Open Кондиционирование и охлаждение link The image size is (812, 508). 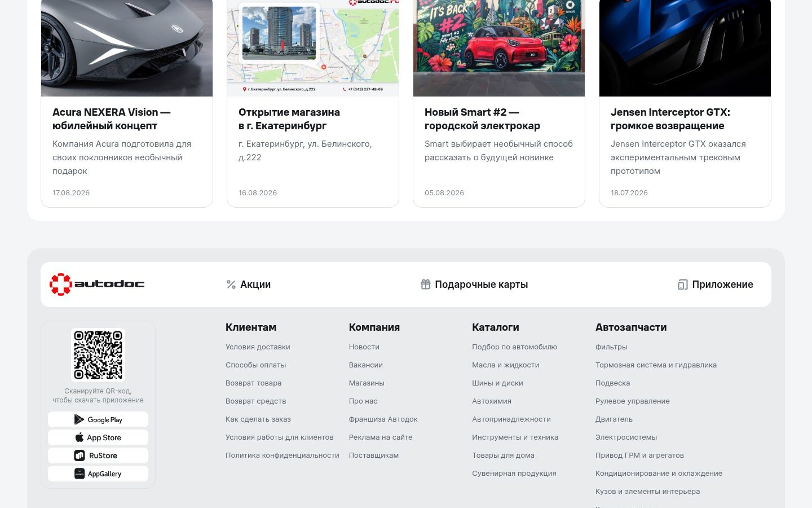click(x=659, y=474)
